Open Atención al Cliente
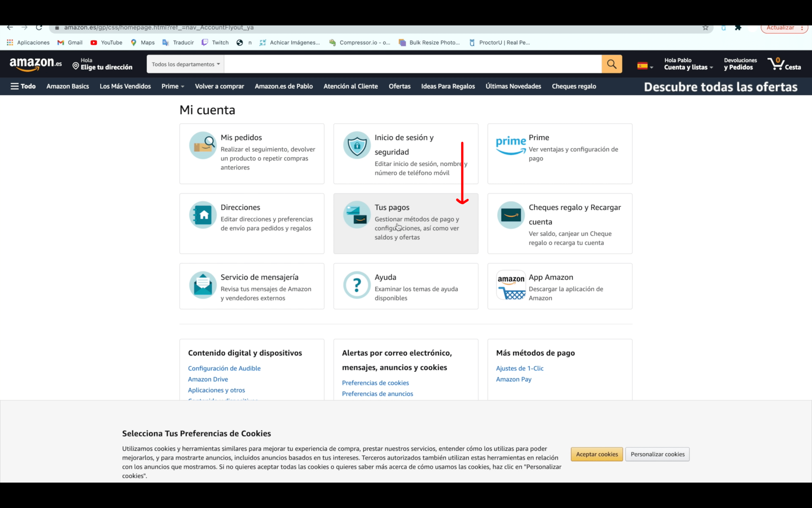Image resolution: width=812 pixels, height=508 pixels. 351,86
